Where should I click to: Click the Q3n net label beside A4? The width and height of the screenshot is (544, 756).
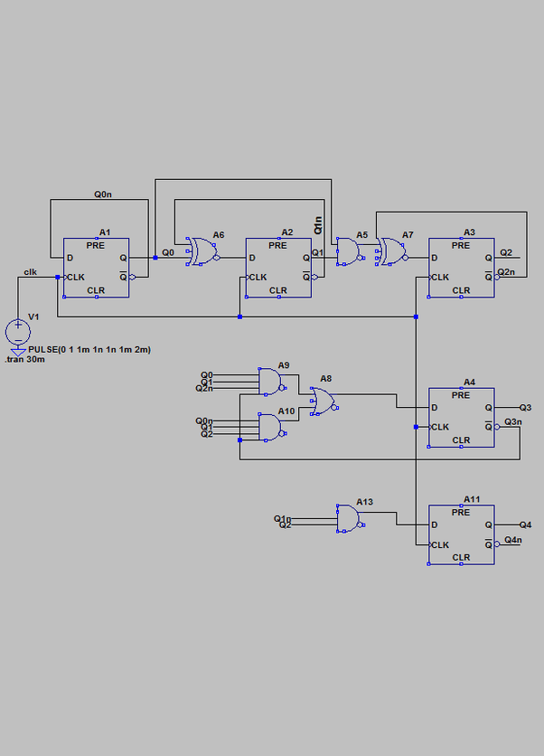(513, 422)
